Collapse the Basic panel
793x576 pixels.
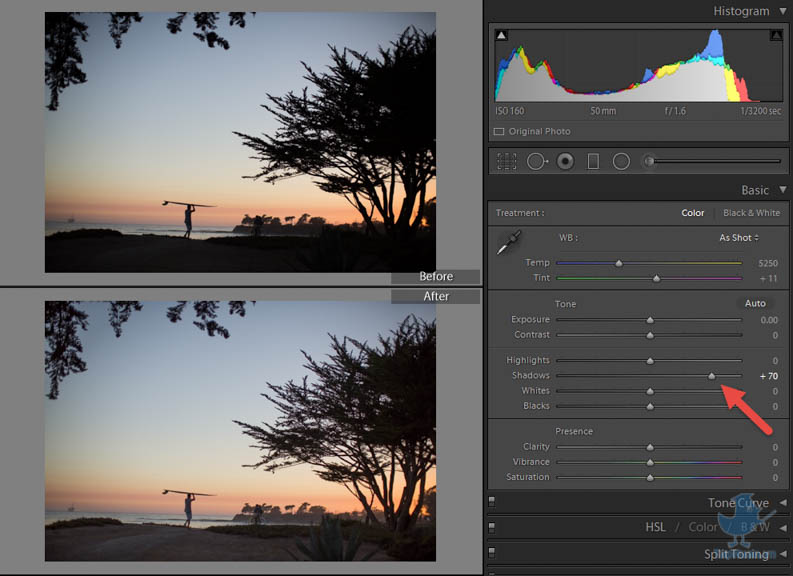tap(782, 190)
